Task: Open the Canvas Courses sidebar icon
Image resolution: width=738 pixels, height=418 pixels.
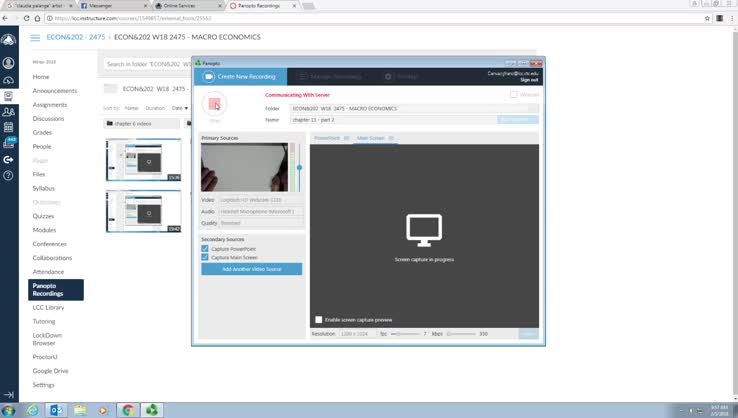Action: pos(8,96)
